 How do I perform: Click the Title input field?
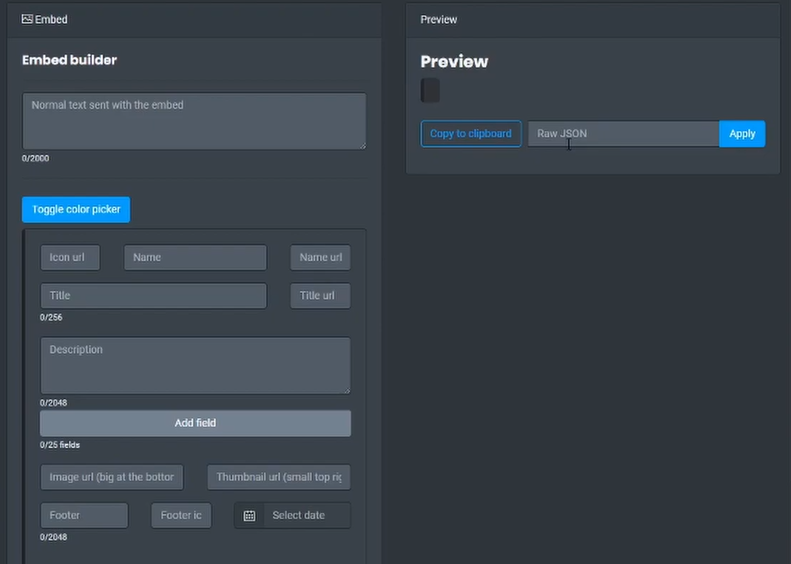[153, 296]
